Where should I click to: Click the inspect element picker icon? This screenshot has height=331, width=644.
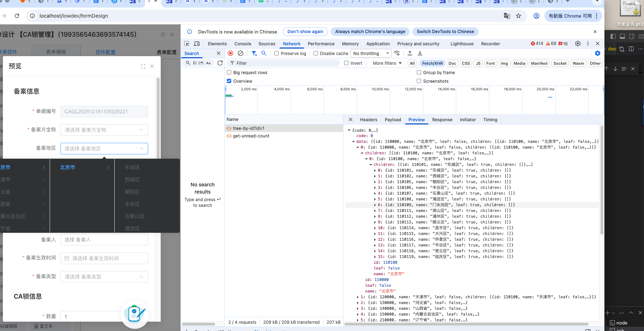[187, 44]
